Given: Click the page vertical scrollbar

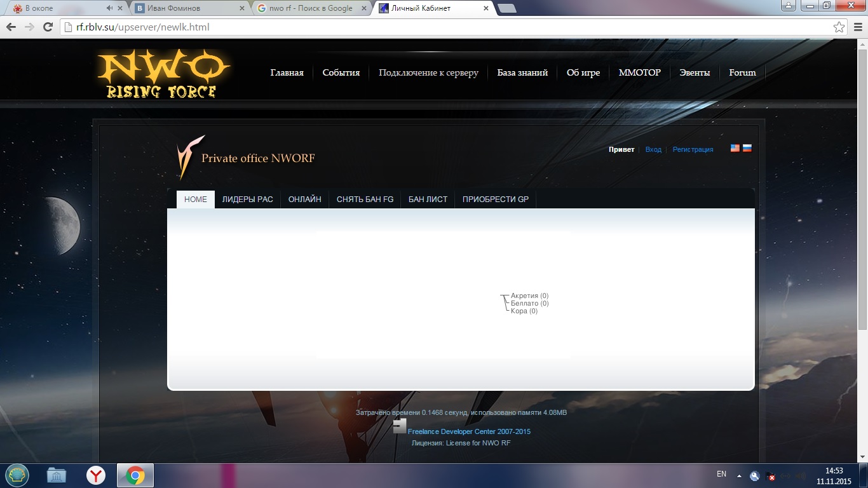Looking at the screenshot, I should pos(862,191).
